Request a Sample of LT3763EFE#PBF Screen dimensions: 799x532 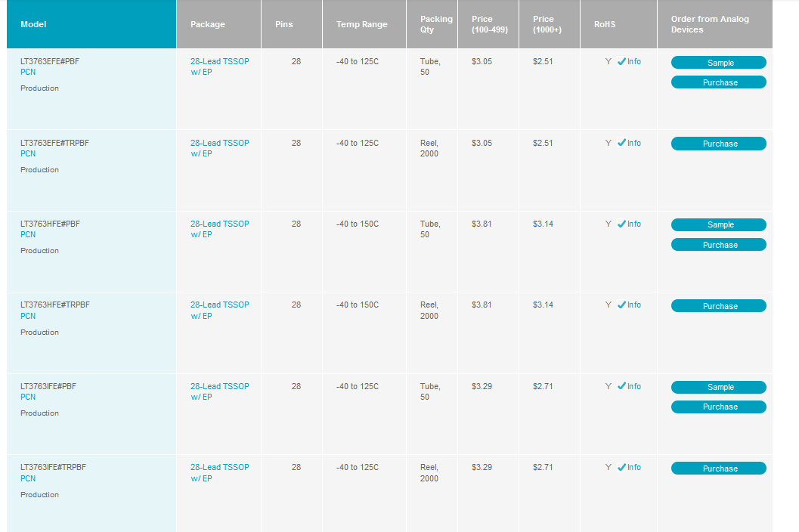[718, 62]
